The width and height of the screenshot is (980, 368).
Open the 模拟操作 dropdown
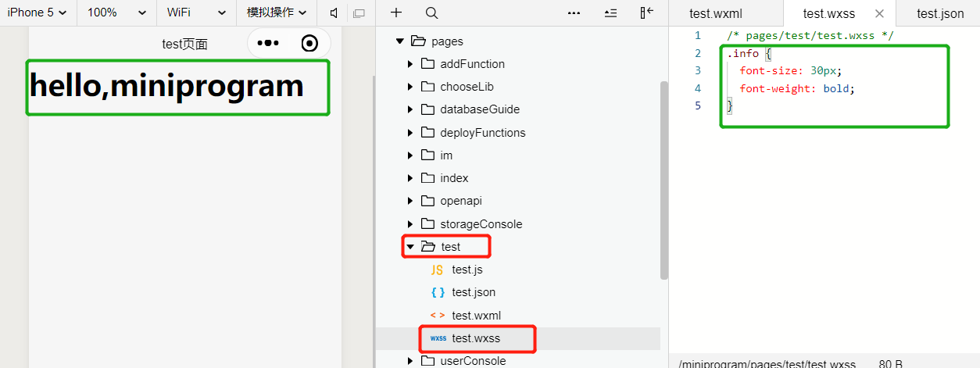[277, 13]
